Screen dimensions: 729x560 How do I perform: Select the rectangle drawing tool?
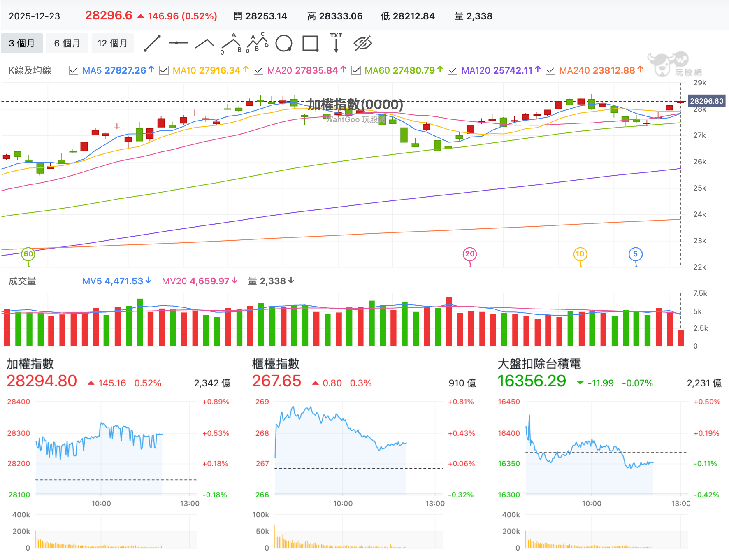[311, 43]
